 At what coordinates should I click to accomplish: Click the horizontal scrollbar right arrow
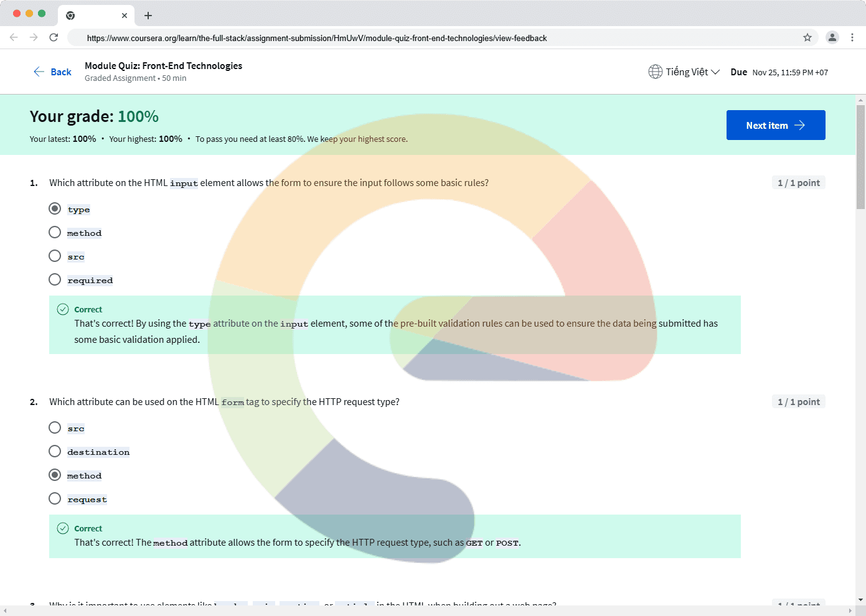click(x=850, y=611)
